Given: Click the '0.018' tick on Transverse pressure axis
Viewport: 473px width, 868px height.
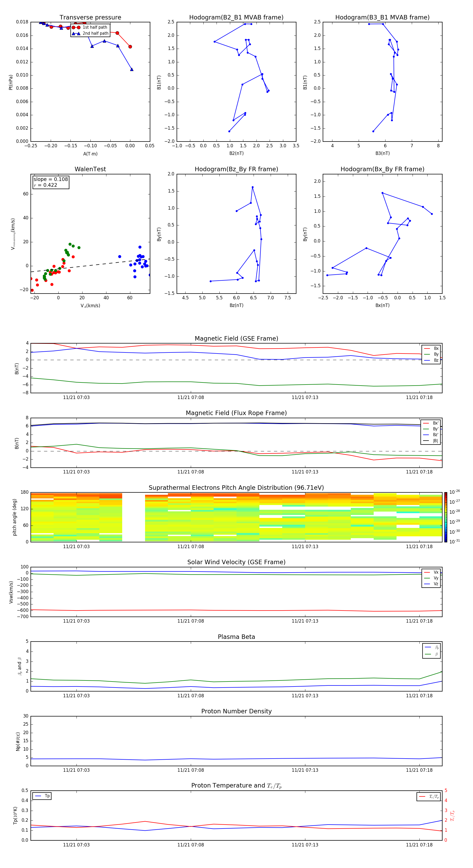Looking at the screenshot, I should click(22, 22).
